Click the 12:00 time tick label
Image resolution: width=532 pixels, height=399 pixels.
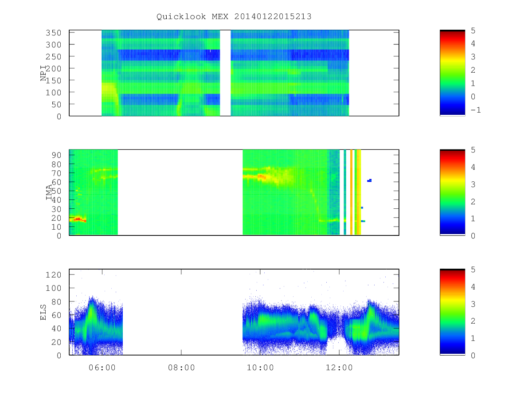pos(339,368)
